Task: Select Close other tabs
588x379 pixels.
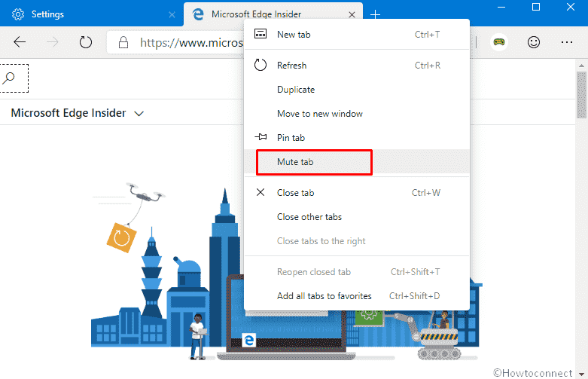Action: (x=357, y=216)
